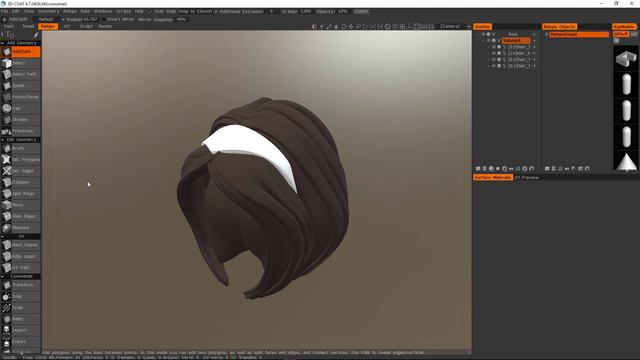Open the UV Preview tab

(x=527, y=178)
